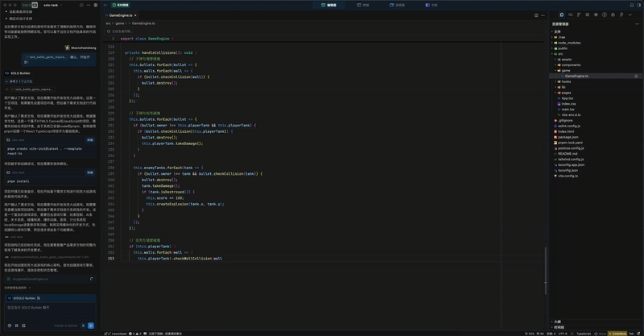Screen dimensions: 644x336
Task: Switch to the Terminal tab at top
Action: point(361,5)
